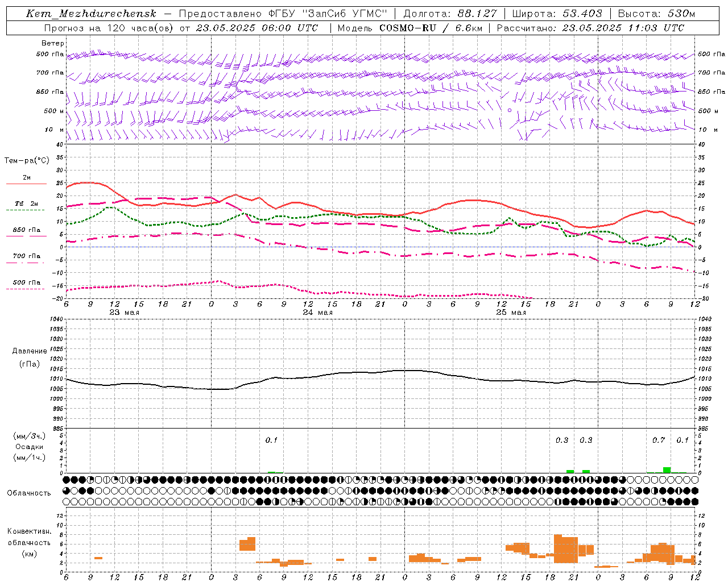Screen dimensions: 728x582
Task: Click the '0.7' precipitation amount value
Action: [x=659, y=440]
